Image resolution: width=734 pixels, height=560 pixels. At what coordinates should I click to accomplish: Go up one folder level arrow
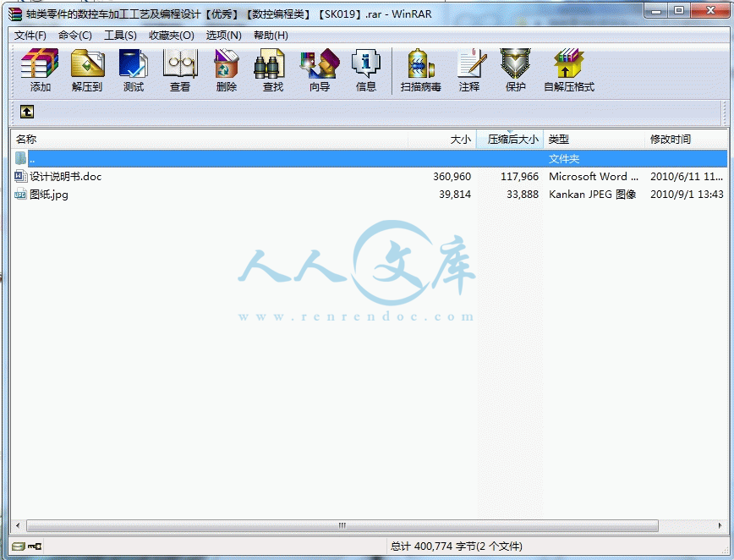pyautogui.click(x=27, y=112)
